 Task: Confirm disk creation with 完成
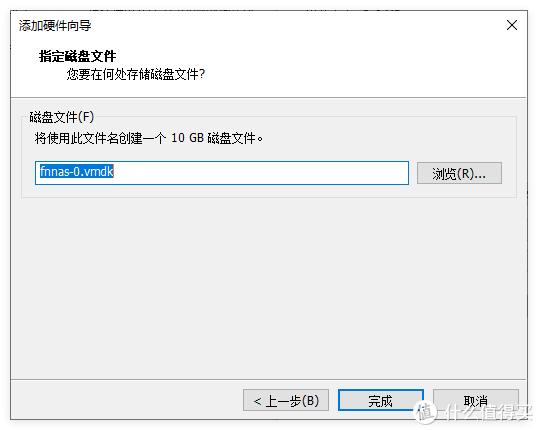[381, 400]
